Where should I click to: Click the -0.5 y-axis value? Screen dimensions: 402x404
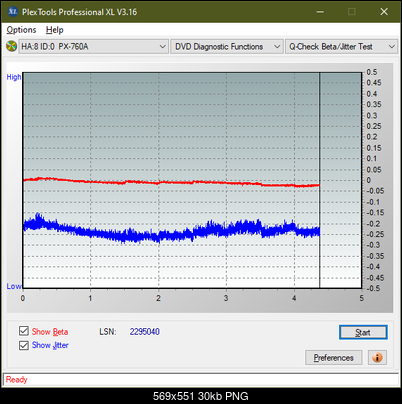[373, 288]
